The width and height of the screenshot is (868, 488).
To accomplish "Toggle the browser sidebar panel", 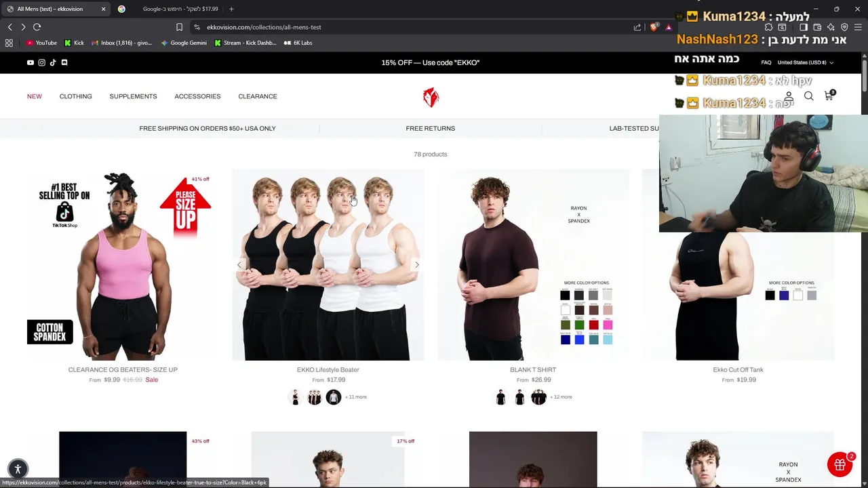I will coord(804,27).
